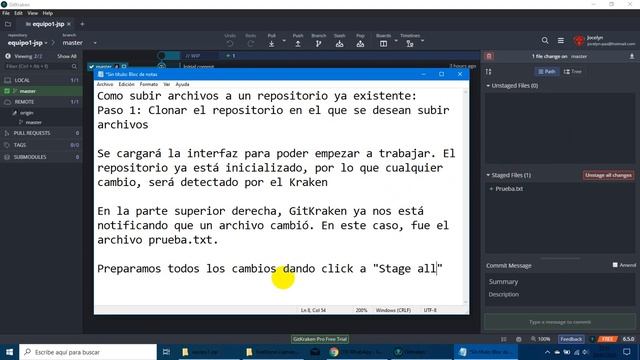Open the Pull options dropdown arrow
Image resolution: width=640 pixels, height=360 pixels.
(284, 41)
